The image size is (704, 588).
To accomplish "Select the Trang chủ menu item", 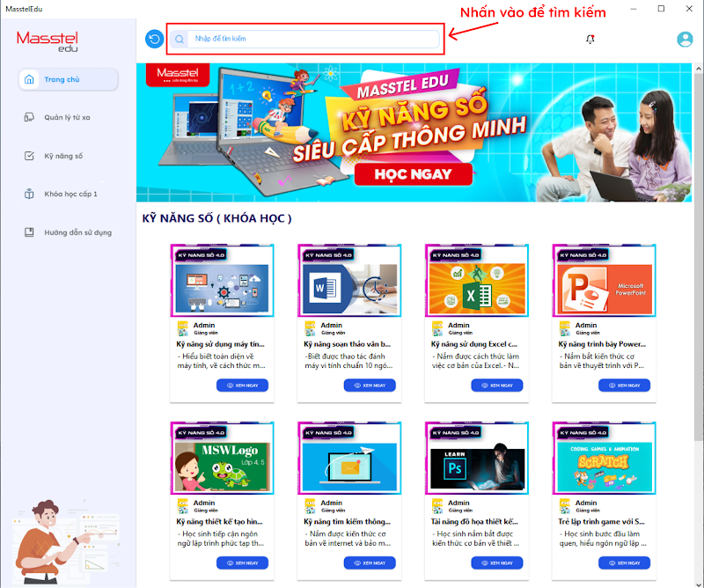I will (69, 79).
